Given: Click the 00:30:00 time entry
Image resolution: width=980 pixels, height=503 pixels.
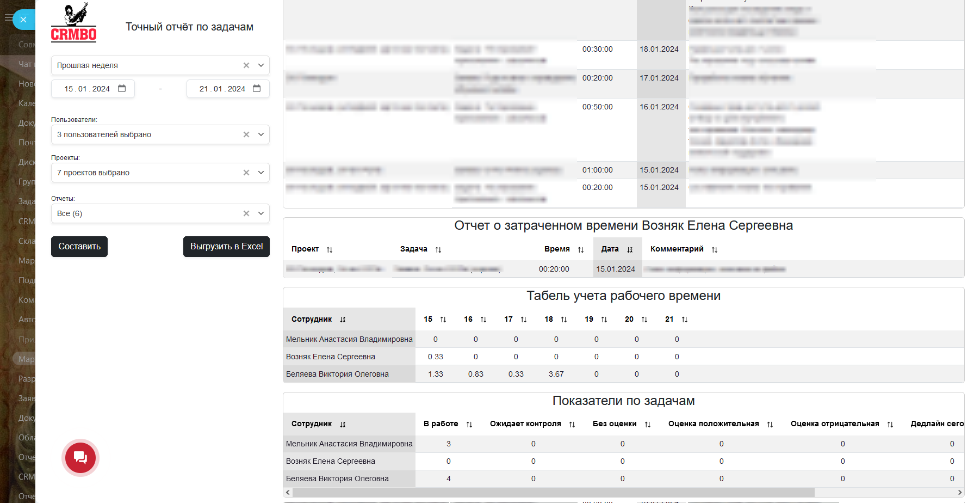Looking at the screenshot, I should [598, 49].
